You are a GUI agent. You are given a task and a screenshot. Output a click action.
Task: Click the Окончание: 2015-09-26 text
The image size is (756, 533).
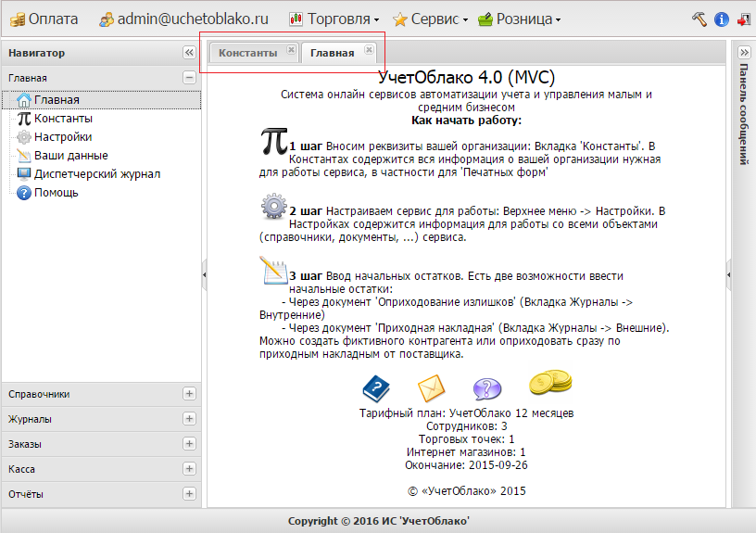pyautogui.click(x=466, y=465)
